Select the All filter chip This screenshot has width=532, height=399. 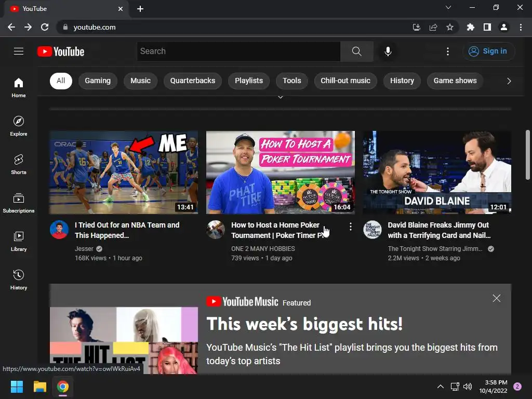click(61, 81)
